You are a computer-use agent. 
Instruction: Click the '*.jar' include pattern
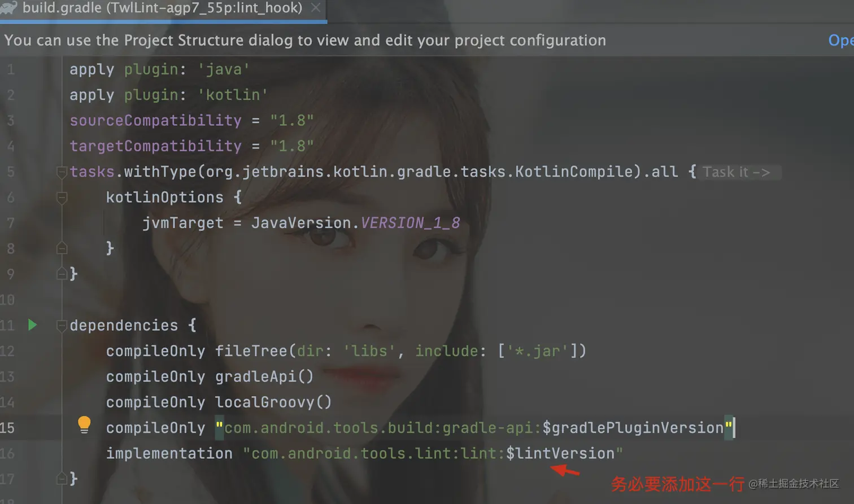coord(537,351)
